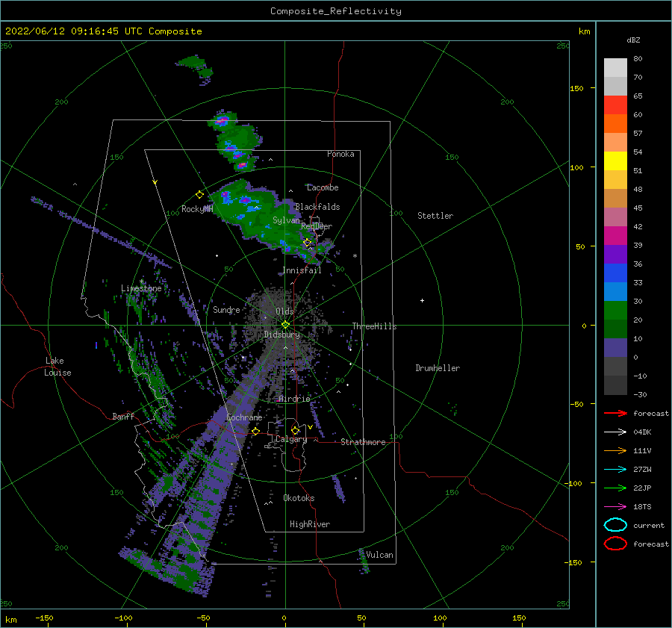Click the yellow diamond marker near Cochrane
Screen dimensions: 672x628
256,431
